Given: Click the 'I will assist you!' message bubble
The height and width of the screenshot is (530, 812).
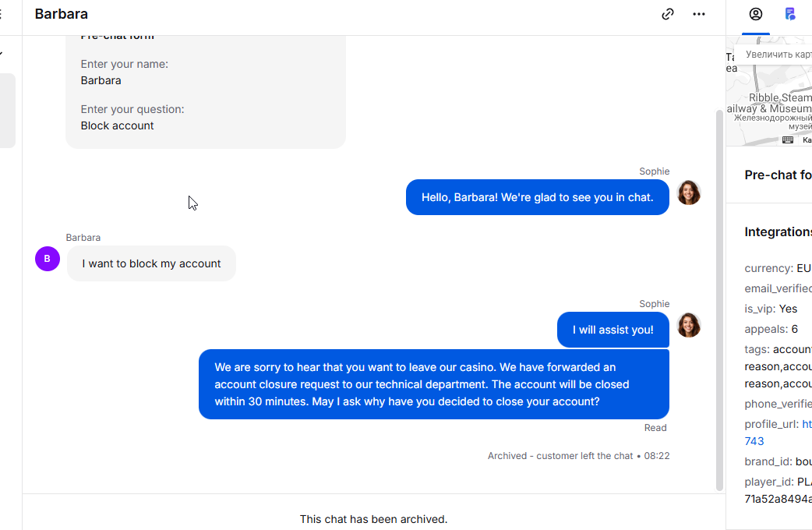Looking at the screenshot, I should (x=613, y=330).
